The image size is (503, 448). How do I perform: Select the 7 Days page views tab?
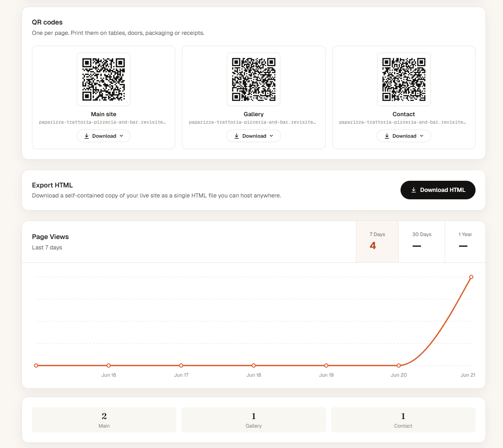tap(377, 242)
